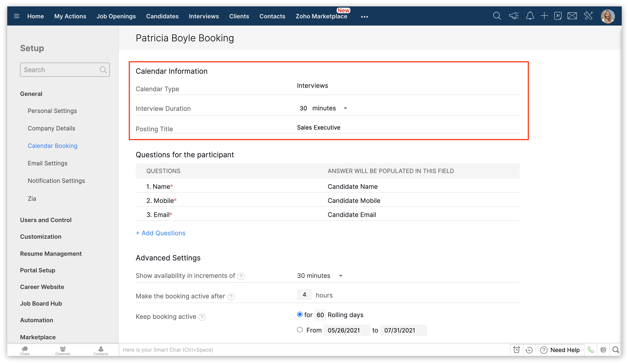Open Contacts tab in navbar
The image size is (629, 364).
pos(272,16)
